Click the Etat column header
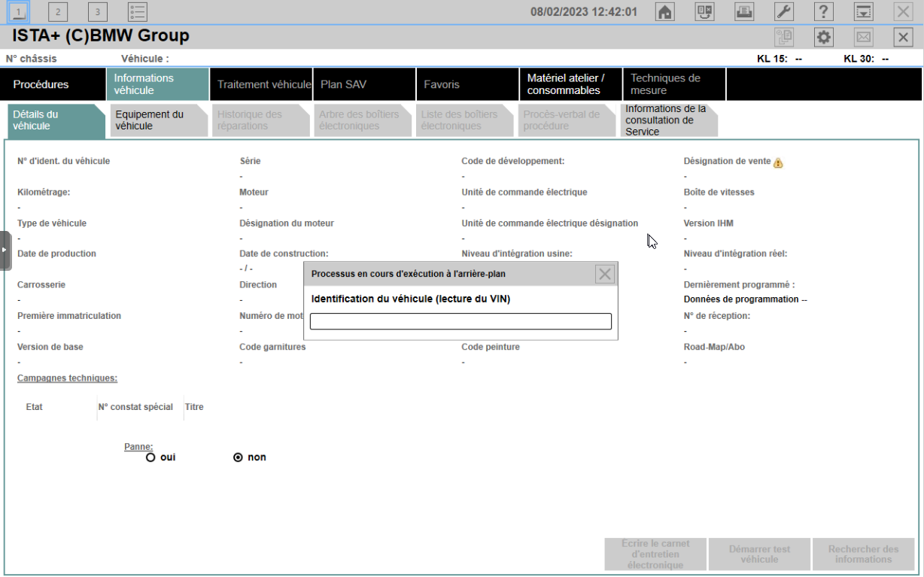 point(34,407)
